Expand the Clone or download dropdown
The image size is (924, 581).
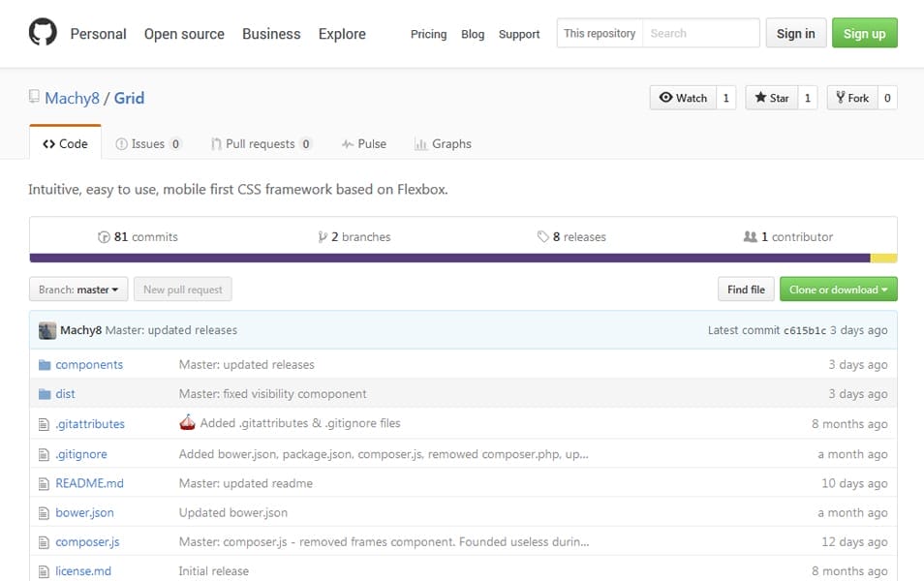point(839,290)
